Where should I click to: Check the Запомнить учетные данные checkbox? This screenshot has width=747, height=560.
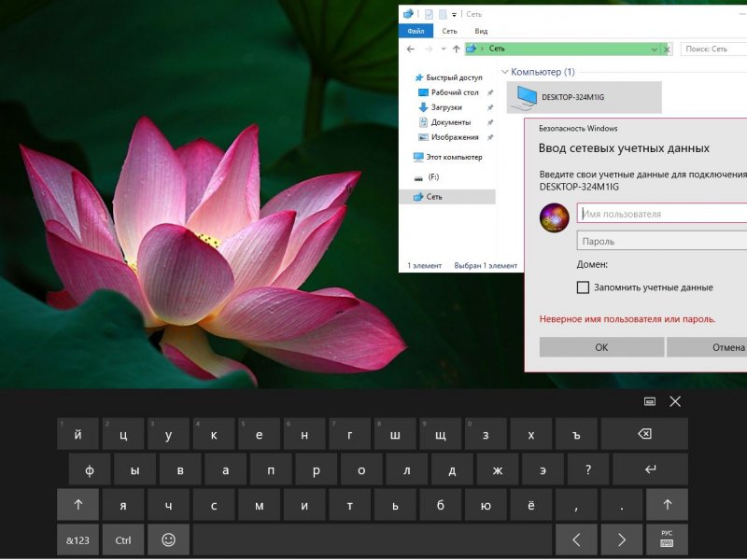coord(583,287)
